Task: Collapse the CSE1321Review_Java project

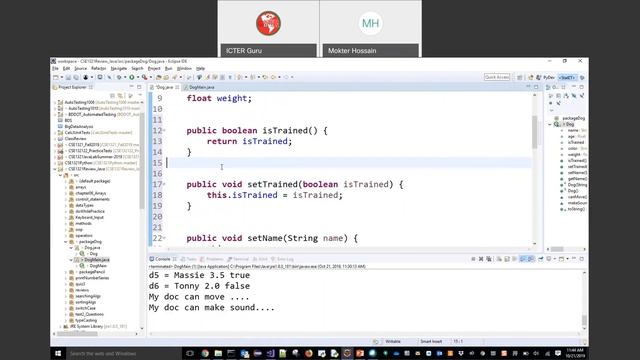Action: point(55,169)
